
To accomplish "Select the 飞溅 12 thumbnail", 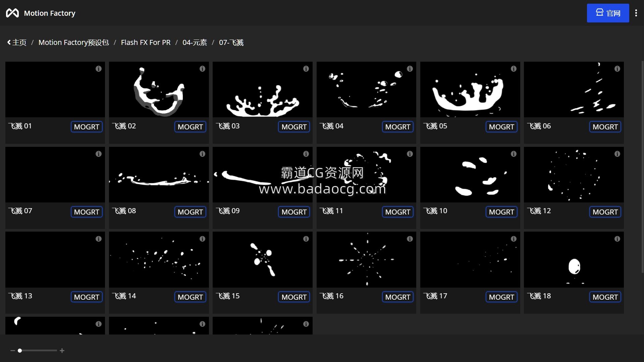I will pos(574,175).
